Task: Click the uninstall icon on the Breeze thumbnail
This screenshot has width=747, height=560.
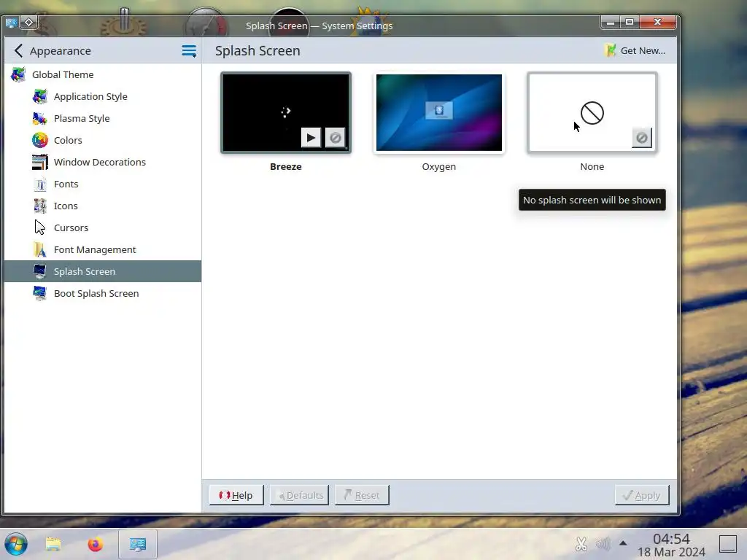Action: tap(336, 138)
